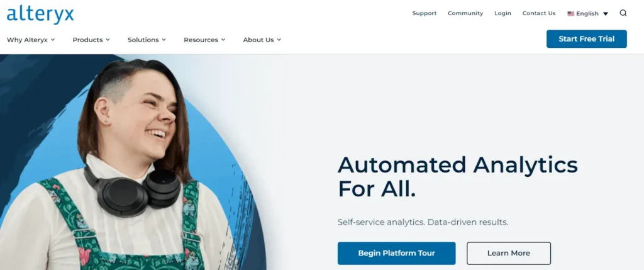This screenshot has width=644, height=270.
Task: Open the Support link
Action: 425,13
